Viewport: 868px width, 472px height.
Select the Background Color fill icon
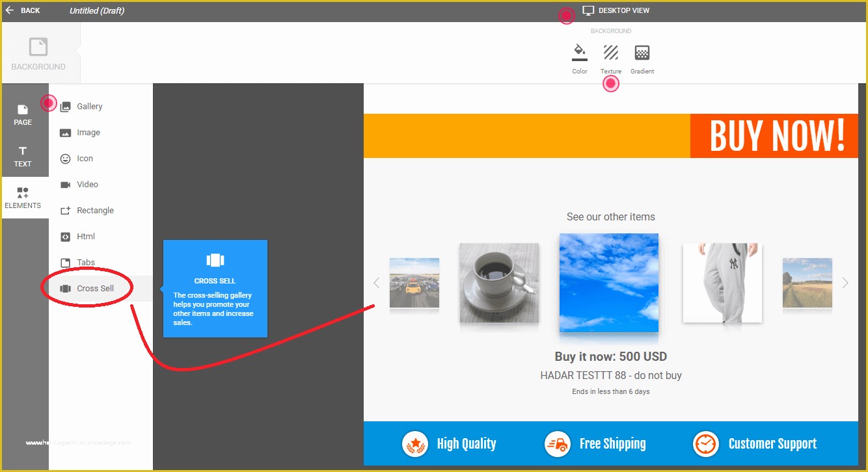[580, 53]
